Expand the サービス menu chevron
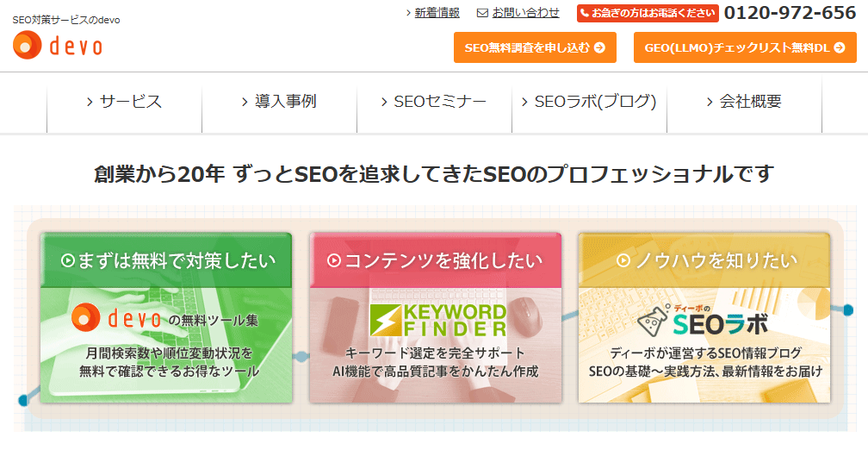 [x=90, y=102]
